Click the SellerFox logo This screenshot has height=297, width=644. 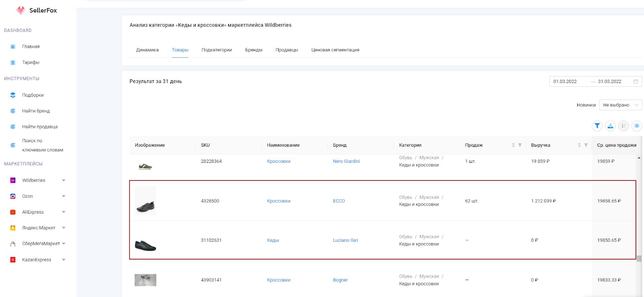36,10
